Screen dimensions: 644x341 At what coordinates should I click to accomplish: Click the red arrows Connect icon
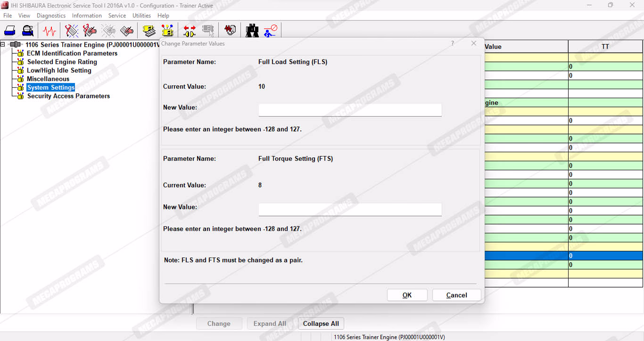click(x=190, y=31)
